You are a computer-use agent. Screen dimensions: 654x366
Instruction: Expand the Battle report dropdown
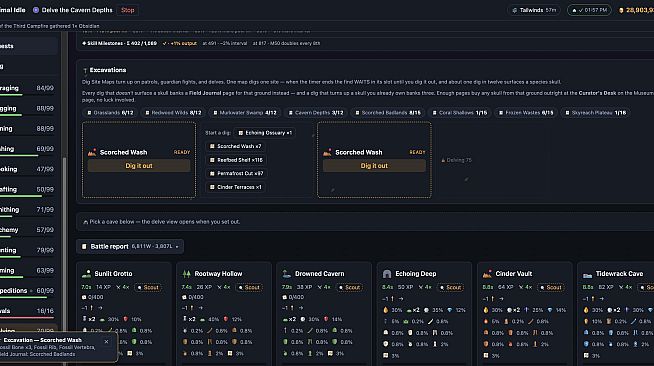click(130, 247)
